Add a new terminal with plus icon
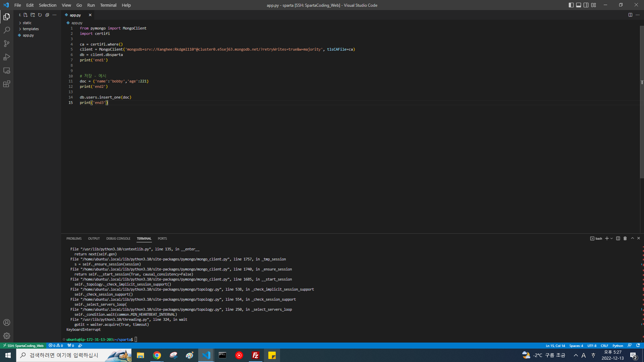Image resolution: width=644 pixels, height=362 pixels. [x=607, y=238]
